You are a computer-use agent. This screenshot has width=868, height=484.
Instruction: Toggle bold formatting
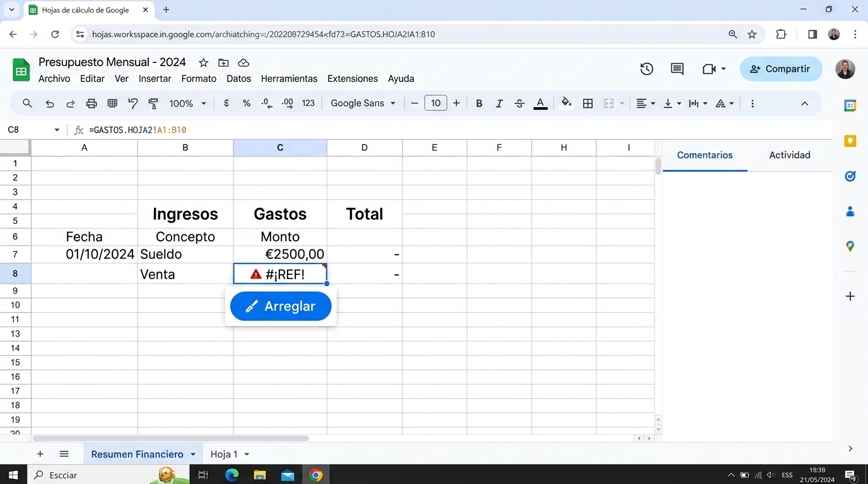[x=479, y=103]
